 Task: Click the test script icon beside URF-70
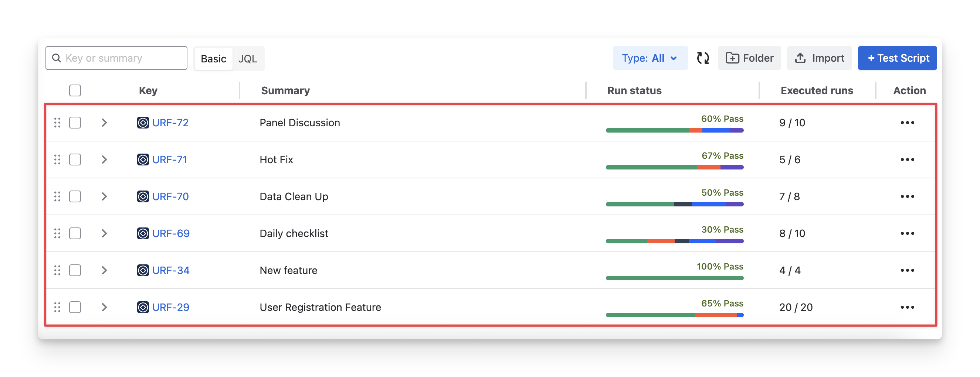click(x=143, y=196)
